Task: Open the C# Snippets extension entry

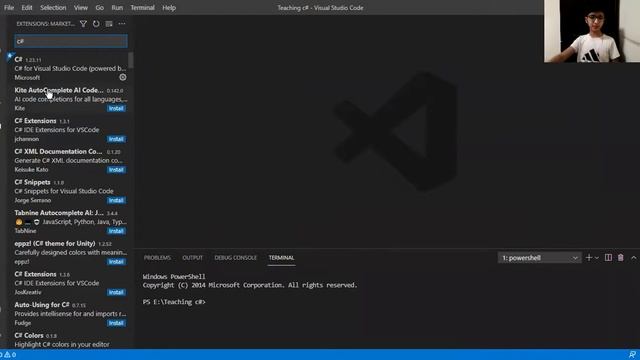Action: click(x=70, y=191)
